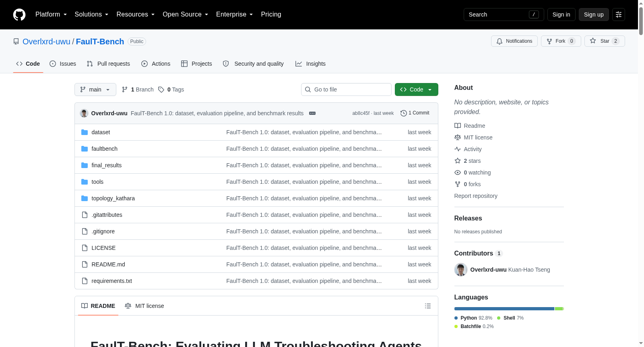
Task: Open the faultbench folder icon
Action: pos(85,149)
